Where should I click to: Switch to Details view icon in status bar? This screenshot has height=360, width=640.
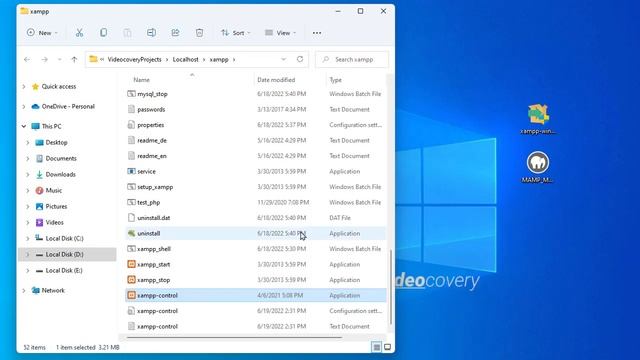pos(376,347)
